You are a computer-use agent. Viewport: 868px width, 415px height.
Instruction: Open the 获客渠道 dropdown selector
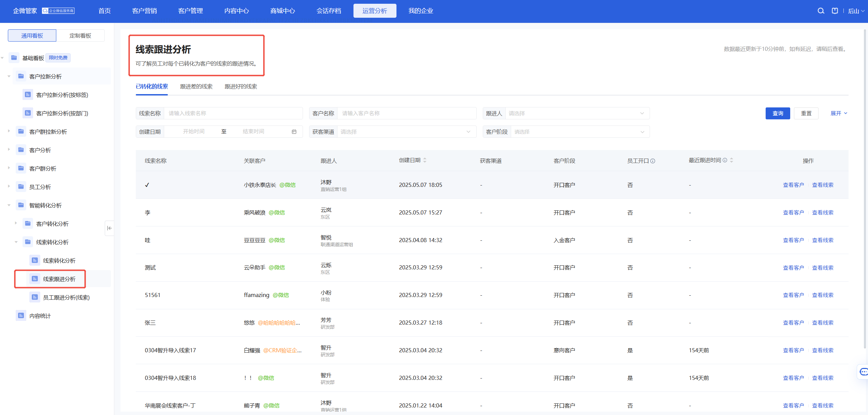[407, 132]
